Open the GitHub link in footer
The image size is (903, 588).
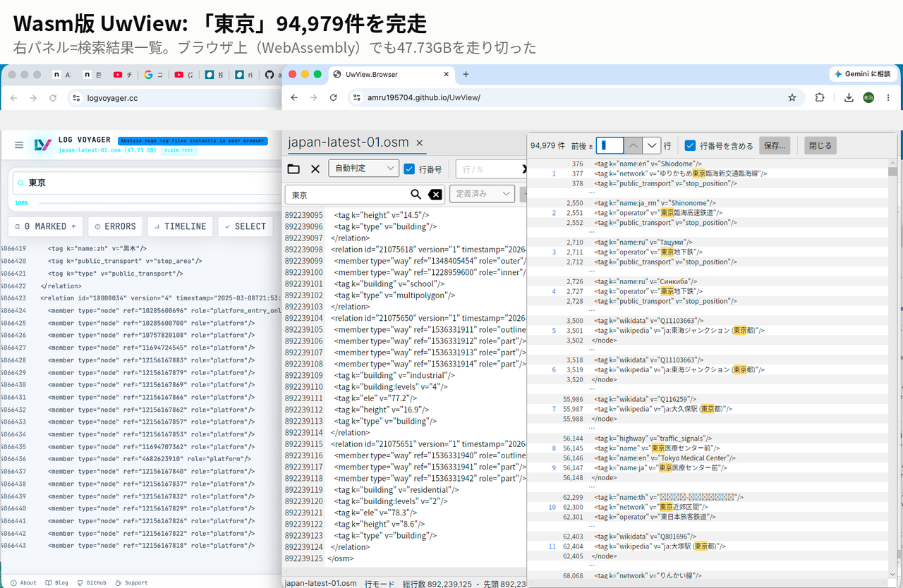tap(92, 582)
